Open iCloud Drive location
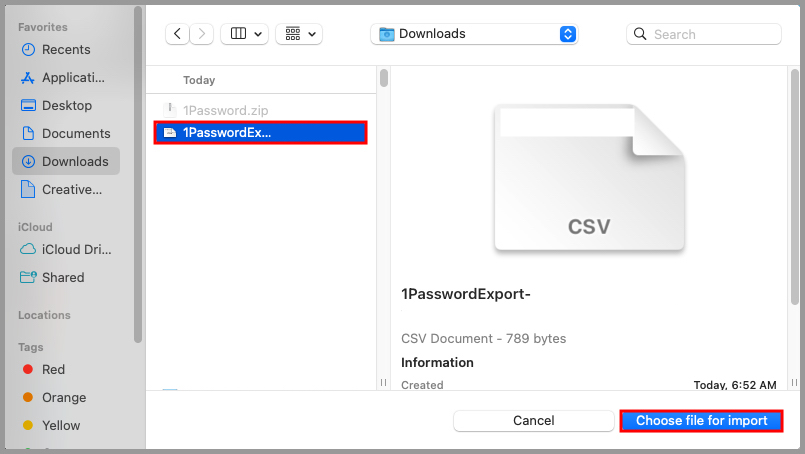This screenshot has width=805, height=454. click(76, 249)
